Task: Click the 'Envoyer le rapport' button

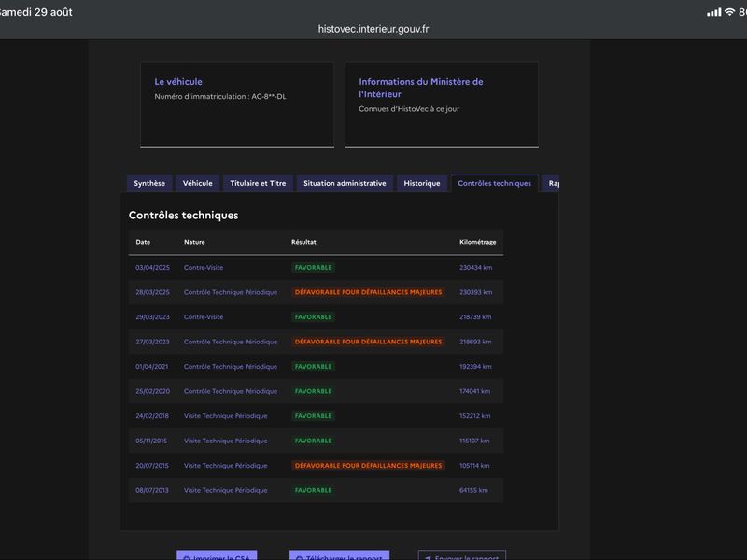Action: 461,555
